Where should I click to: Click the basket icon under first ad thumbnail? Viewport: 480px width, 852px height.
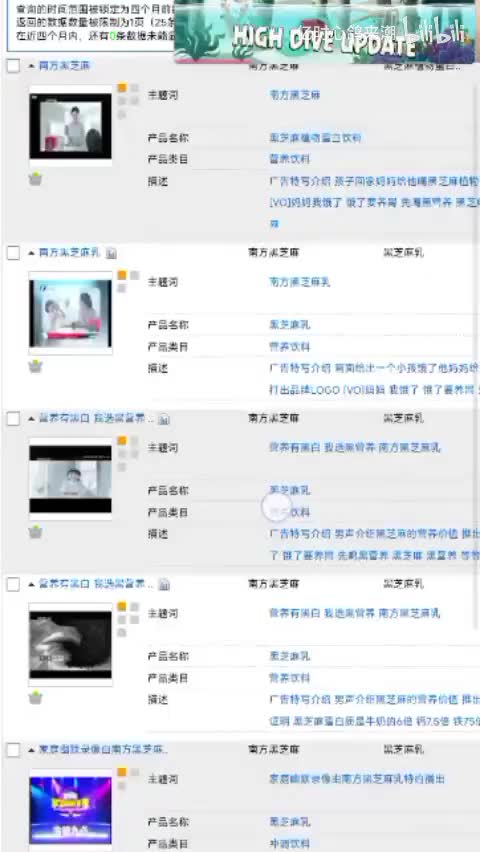(x=35, y=179)
